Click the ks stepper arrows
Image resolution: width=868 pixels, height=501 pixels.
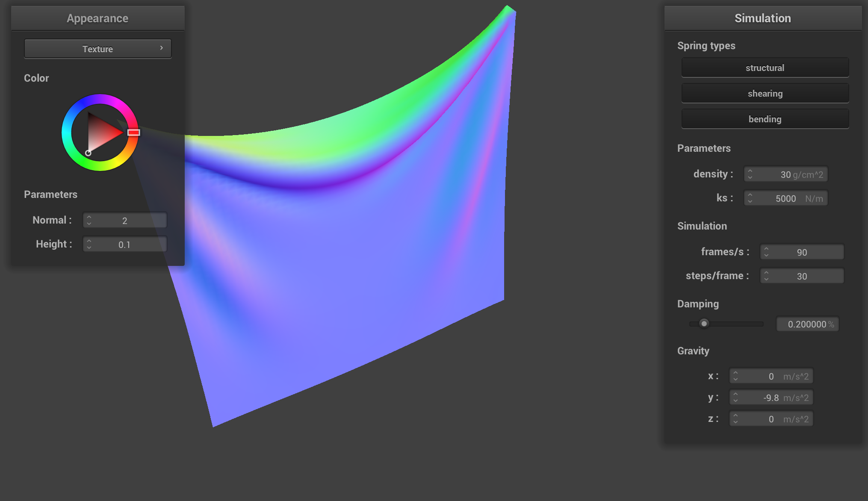tap(750, 198)
